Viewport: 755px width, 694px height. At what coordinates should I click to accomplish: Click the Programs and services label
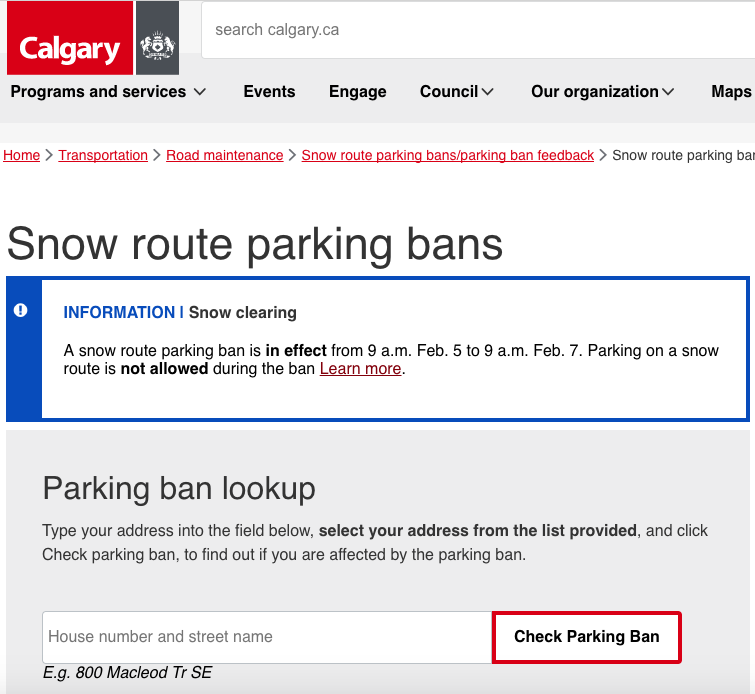pyautogui.click(x=98, y=92)
